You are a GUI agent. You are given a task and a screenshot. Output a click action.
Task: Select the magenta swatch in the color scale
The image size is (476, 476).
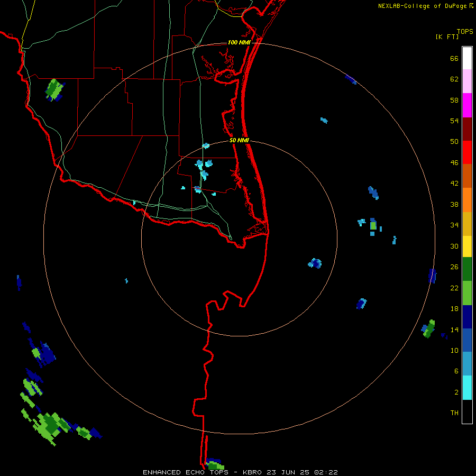click(467, 105)
